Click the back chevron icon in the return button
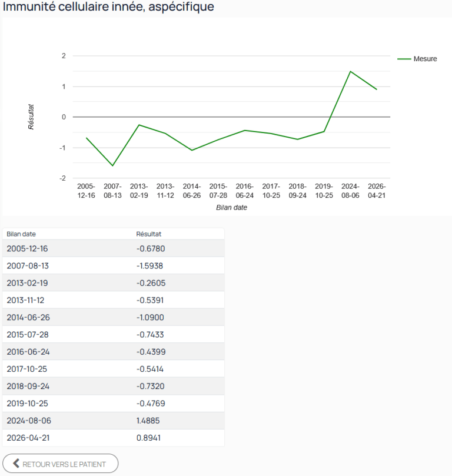The height and width of the screenshot is (476, 452). click(16, 464)
